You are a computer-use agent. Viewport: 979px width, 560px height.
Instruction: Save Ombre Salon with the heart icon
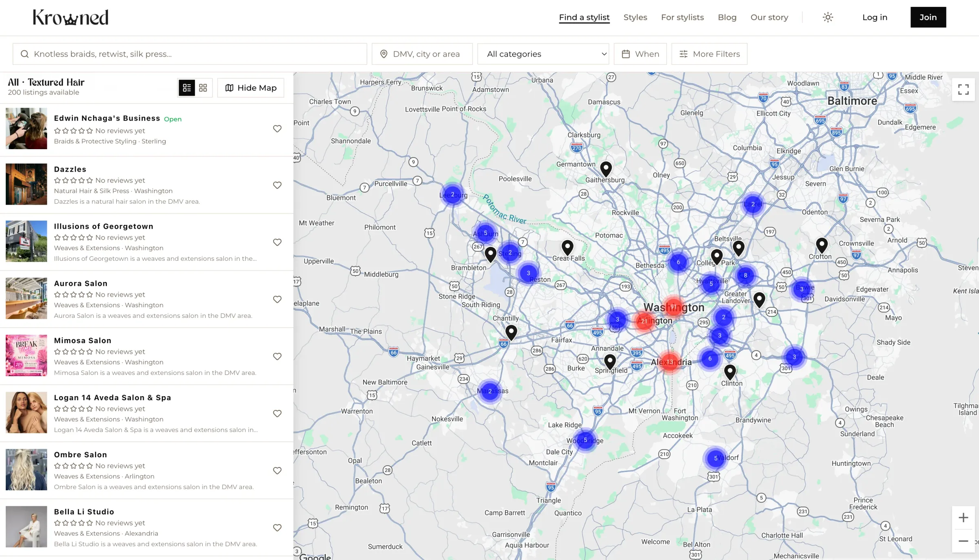(277, 470)
